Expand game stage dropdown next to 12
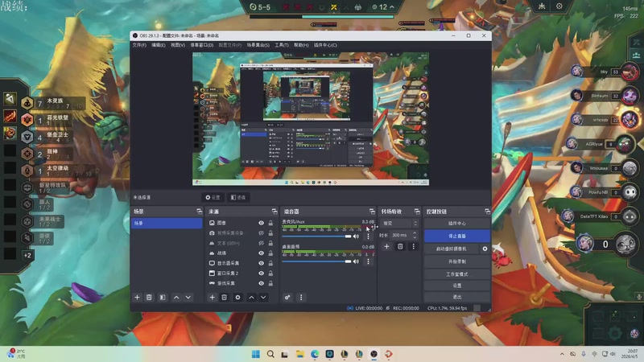Image resolution: width=644 pixels, height=362 pixels. 392,7
